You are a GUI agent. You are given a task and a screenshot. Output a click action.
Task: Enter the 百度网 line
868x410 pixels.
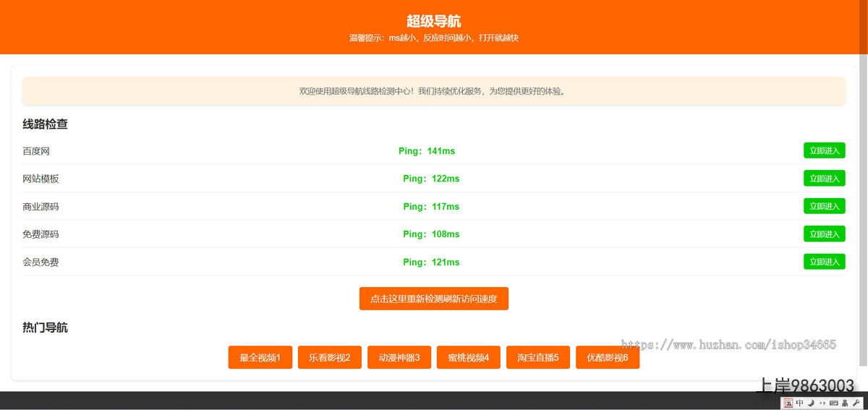pyautogui.click(x=824, y=150)
